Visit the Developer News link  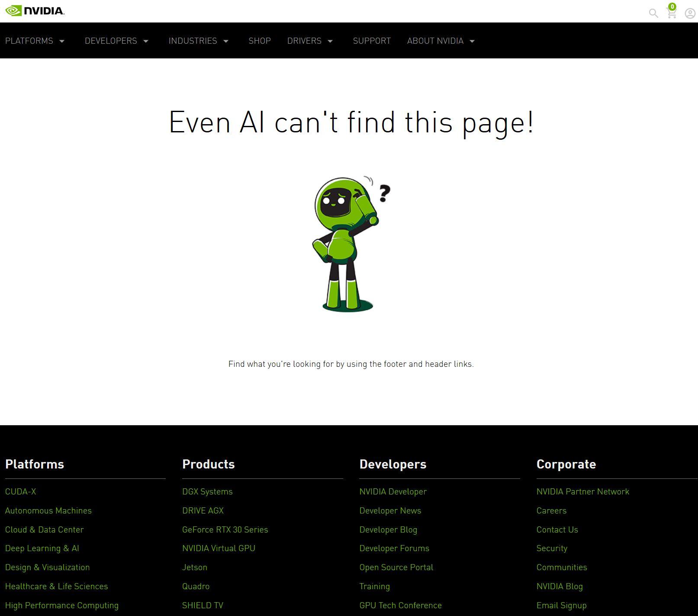(390, 510)
